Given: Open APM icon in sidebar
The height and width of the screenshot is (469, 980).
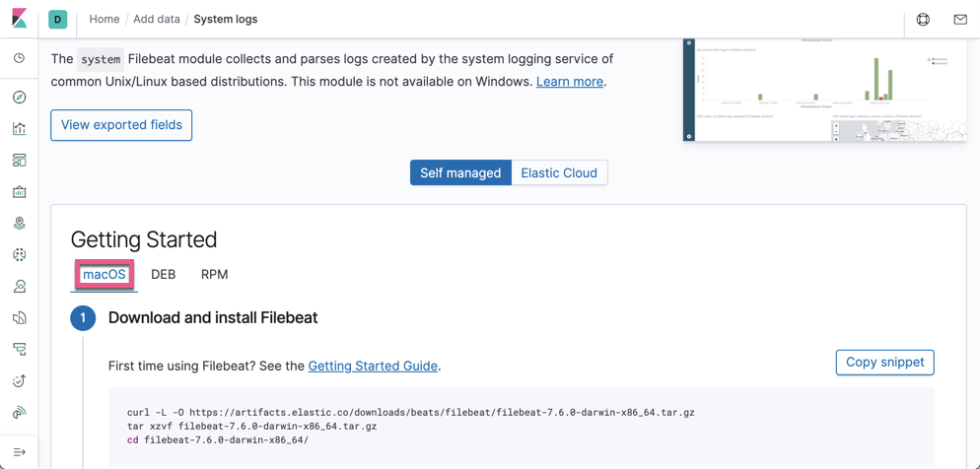Looking at the screenshot, I should (20, 349).
